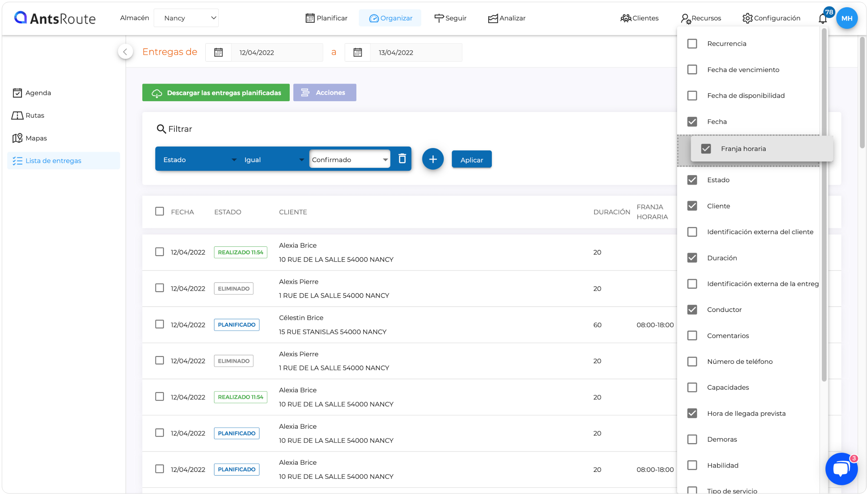Image resolution: width=868 pixels, height=495 pixels.
Task: Enable the Capacidades column checkbox
Action: point(692,387)
